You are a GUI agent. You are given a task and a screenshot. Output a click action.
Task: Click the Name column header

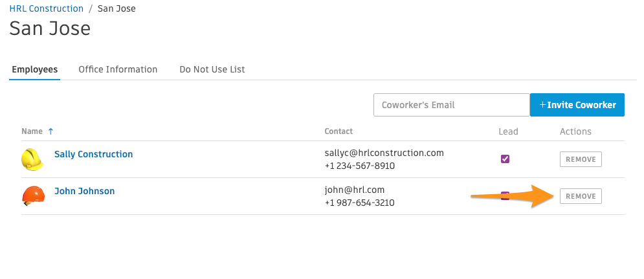coord(32,131)
